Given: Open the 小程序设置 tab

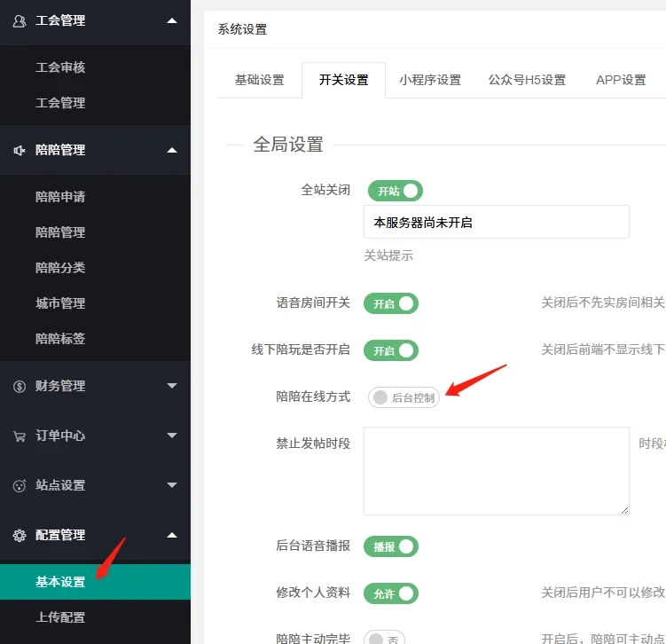Looking at the screenshot, I should coord(430,80).
